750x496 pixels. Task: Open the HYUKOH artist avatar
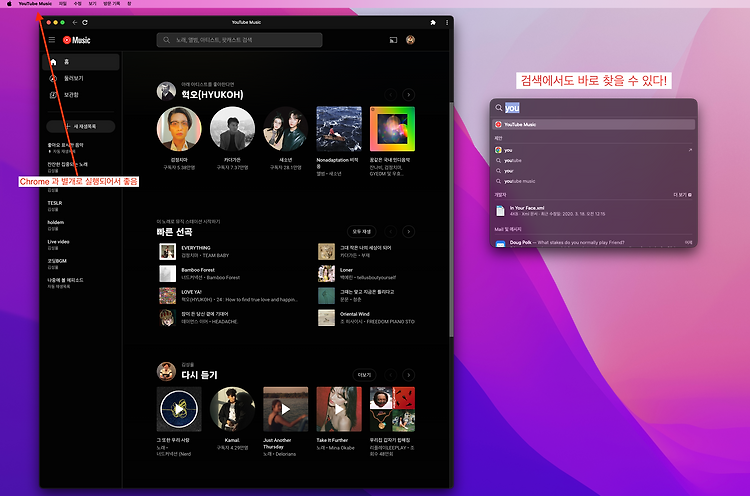tap(166, 91)
